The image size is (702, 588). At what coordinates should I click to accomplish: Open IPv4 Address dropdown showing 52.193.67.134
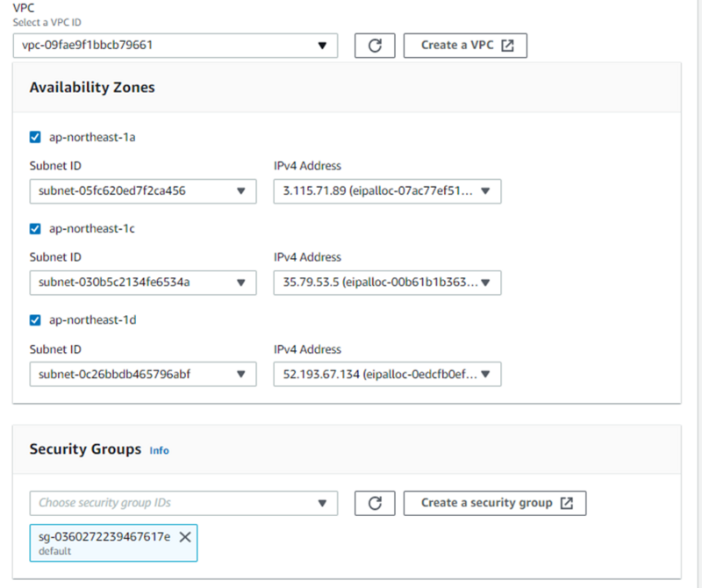tap(387, 374)
